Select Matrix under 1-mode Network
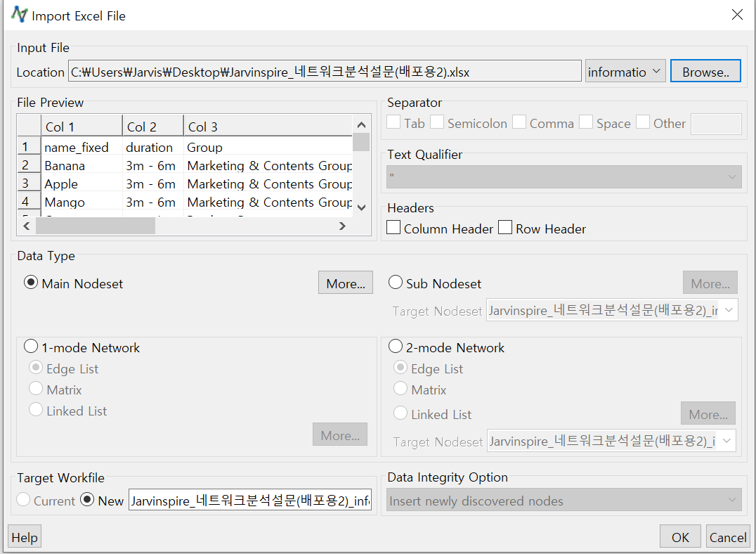This screenshot has height=554, width=756. (x=36, y=389)
